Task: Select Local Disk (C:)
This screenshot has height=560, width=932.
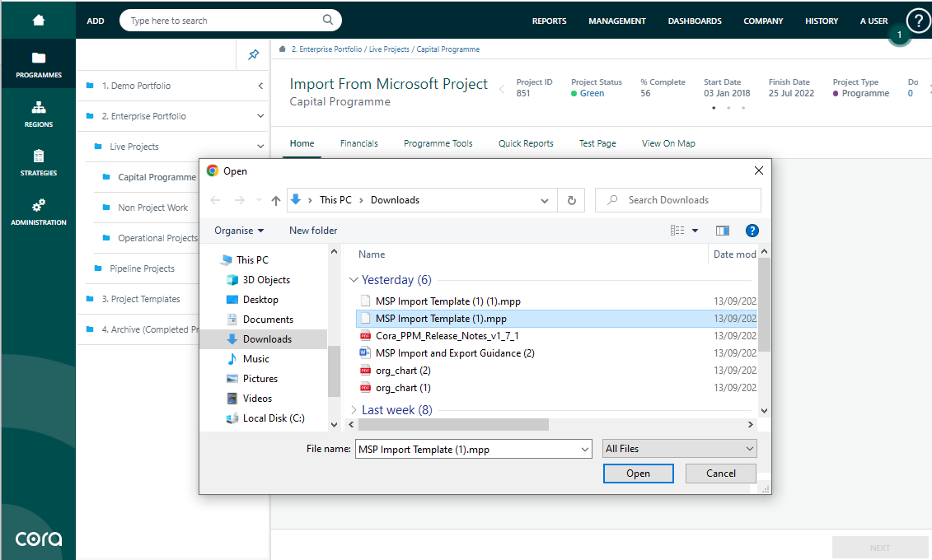Action: click(274, 418)
